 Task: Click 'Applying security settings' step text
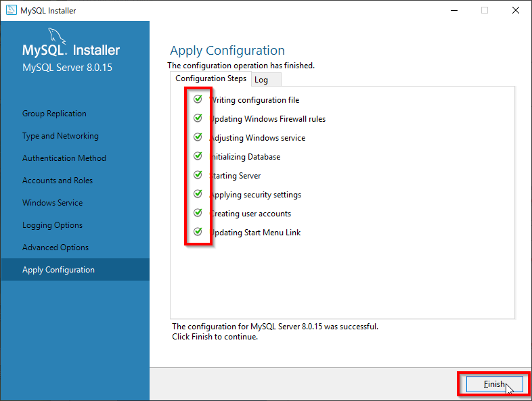click(256, 195)
